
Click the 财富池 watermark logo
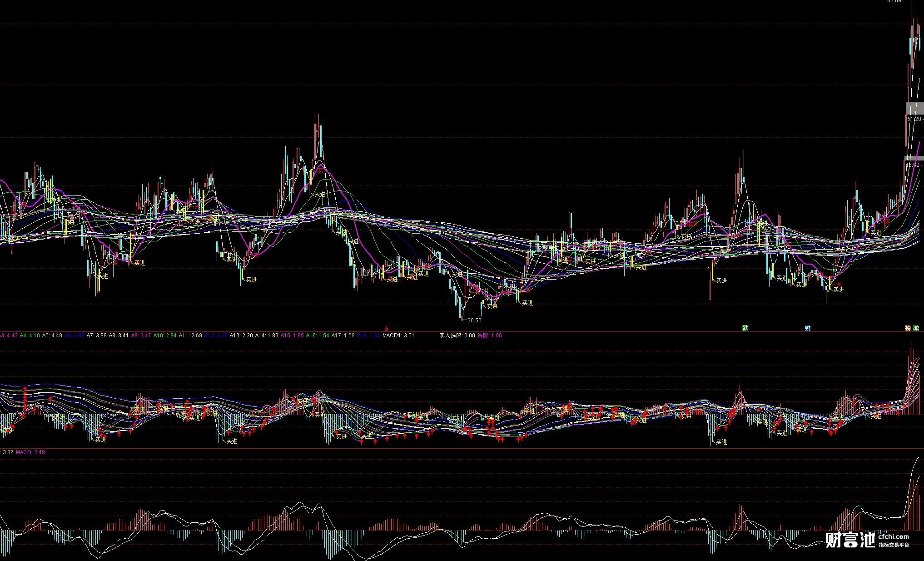850,540
